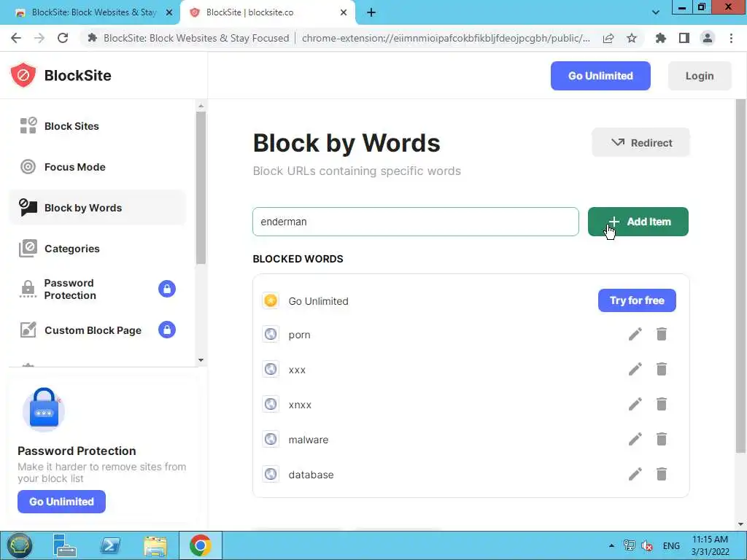Open the Chrome extensions puzzle icon

(660, 38)
